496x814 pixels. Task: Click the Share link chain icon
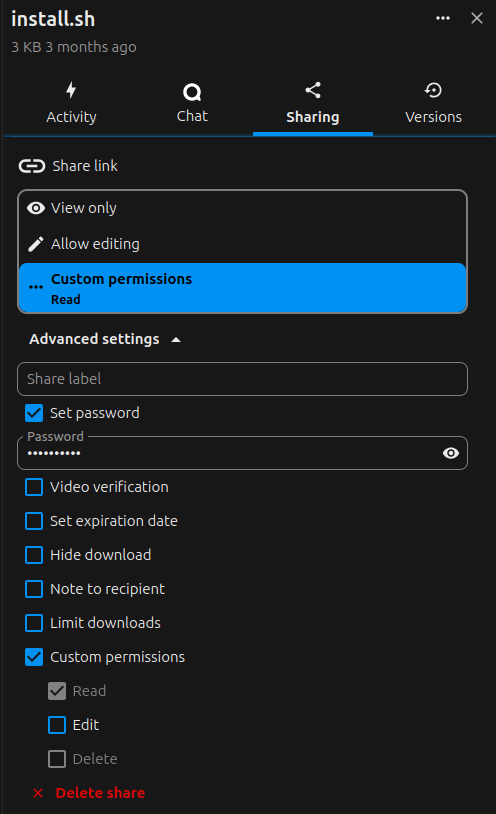pos(32,166)
